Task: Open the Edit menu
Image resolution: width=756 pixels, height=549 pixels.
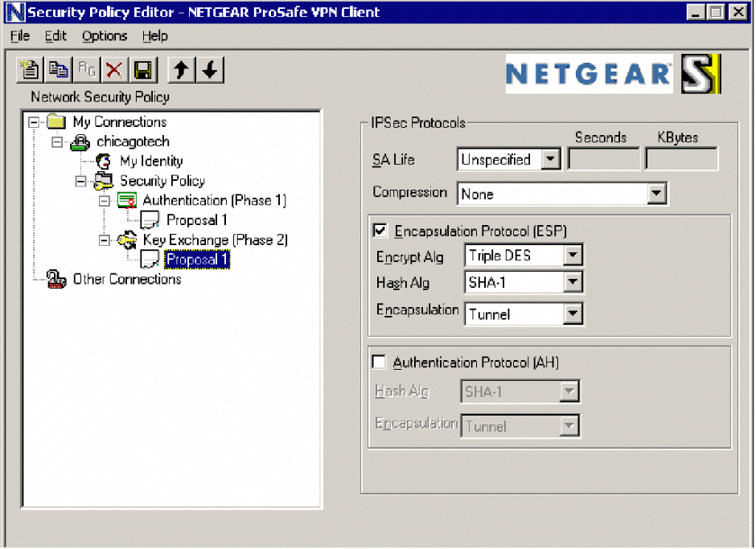Action: click(55, 36)
